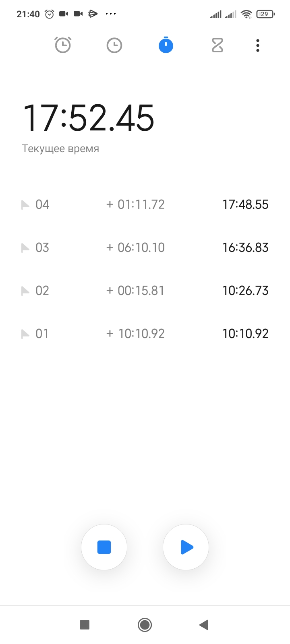Open recent apps with square button

85,625
